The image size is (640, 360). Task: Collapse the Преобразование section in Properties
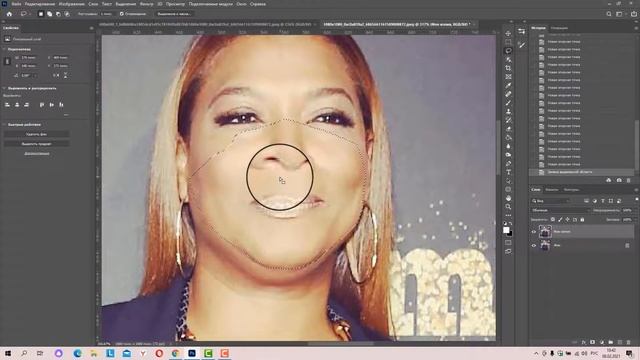click(4, 49)
